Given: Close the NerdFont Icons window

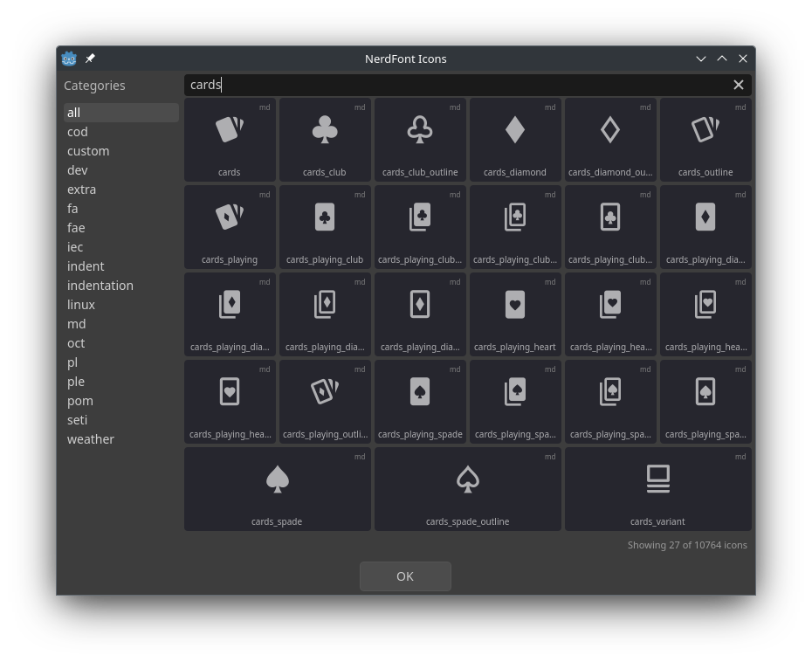Looking at the screenshot, I should (743, 59).
